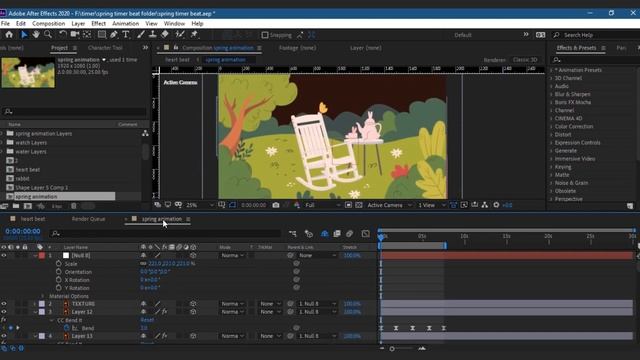The height and width of the screenshot is (360, 640).
Task: Open the Graph Editor in timeline
Action: (365, 233)
